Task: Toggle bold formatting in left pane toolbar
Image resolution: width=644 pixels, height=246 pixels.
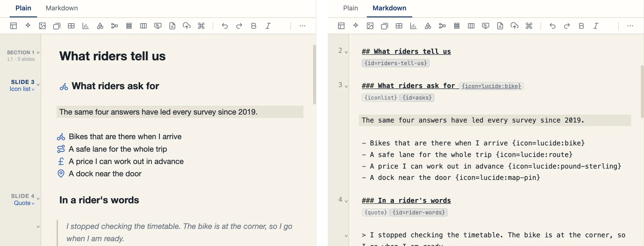Action: 254,26
